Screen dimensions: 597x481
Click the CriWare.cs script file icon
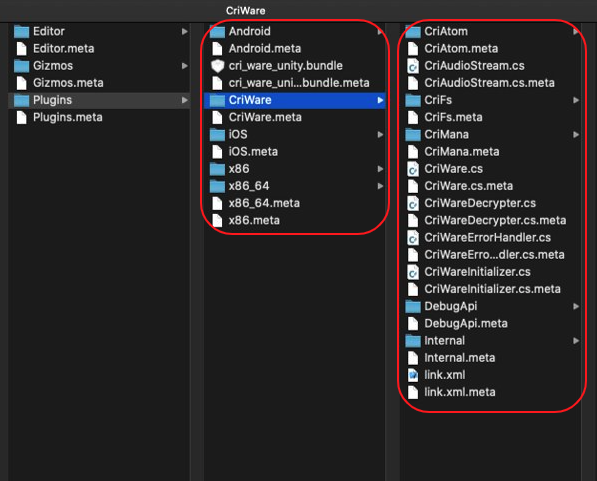[x=413, y=169]
